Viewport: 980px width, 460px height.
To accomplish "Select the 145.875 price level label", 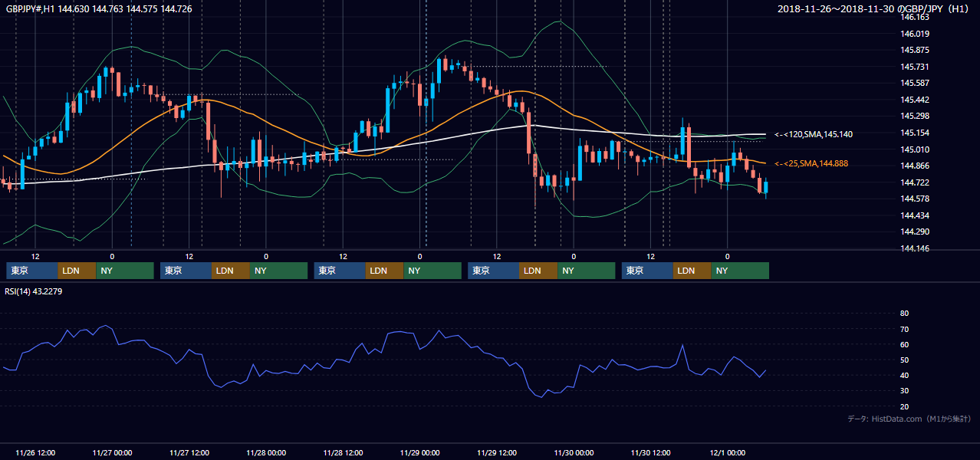I will tap(915, 50).
